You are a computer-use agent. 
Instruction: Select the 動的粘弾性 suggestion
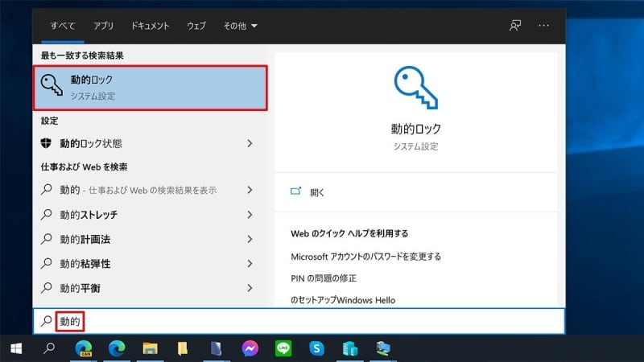[151, 264]
